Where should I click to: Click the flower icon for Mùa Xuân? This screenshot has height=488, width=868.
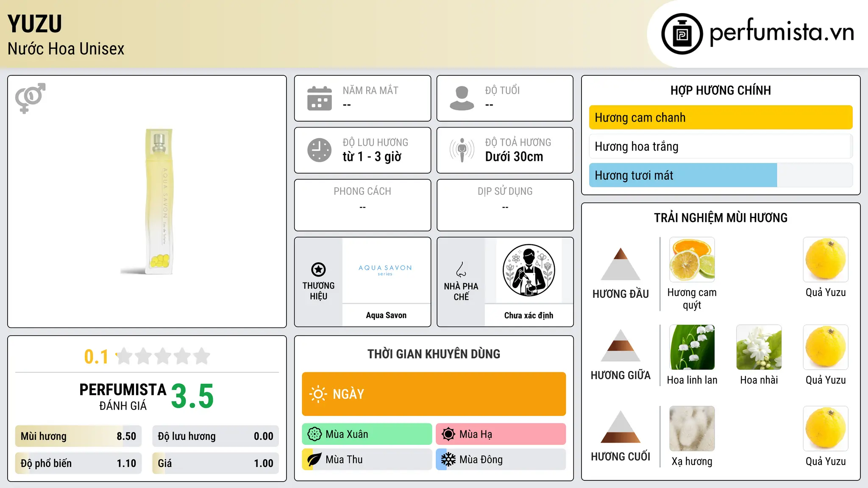pos(314,434)
